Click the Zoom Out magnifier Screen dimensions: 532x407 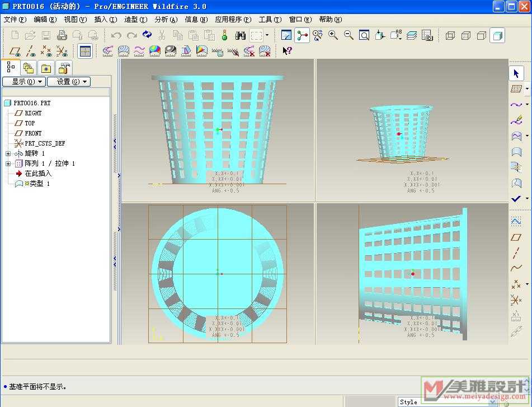coord(349,35)
